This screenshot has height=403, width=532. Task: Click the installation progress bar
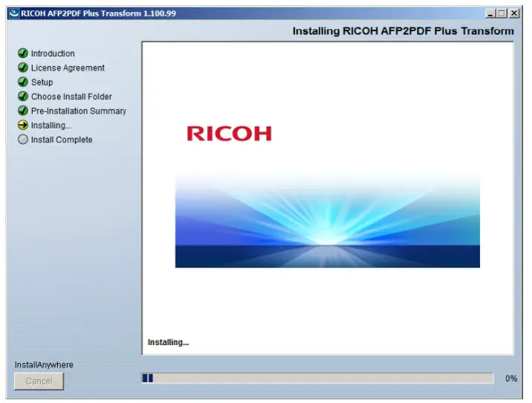[317, 378]
